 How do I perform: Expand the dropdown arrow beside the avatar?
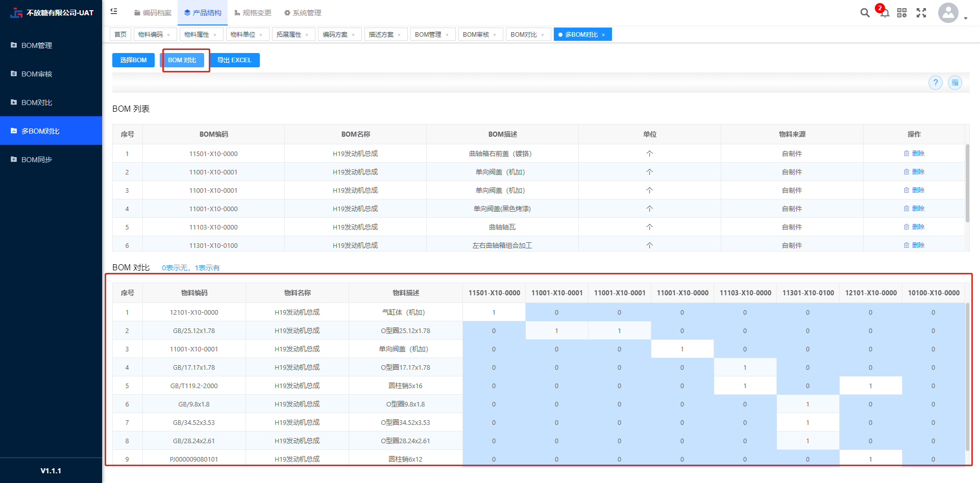[x=966, y=18]
